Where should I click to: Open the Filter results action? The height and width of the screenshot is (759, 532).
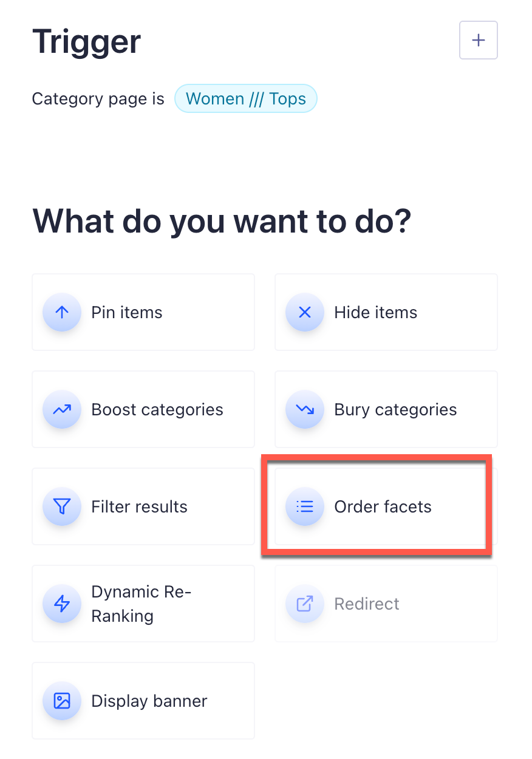coord(143,506)
